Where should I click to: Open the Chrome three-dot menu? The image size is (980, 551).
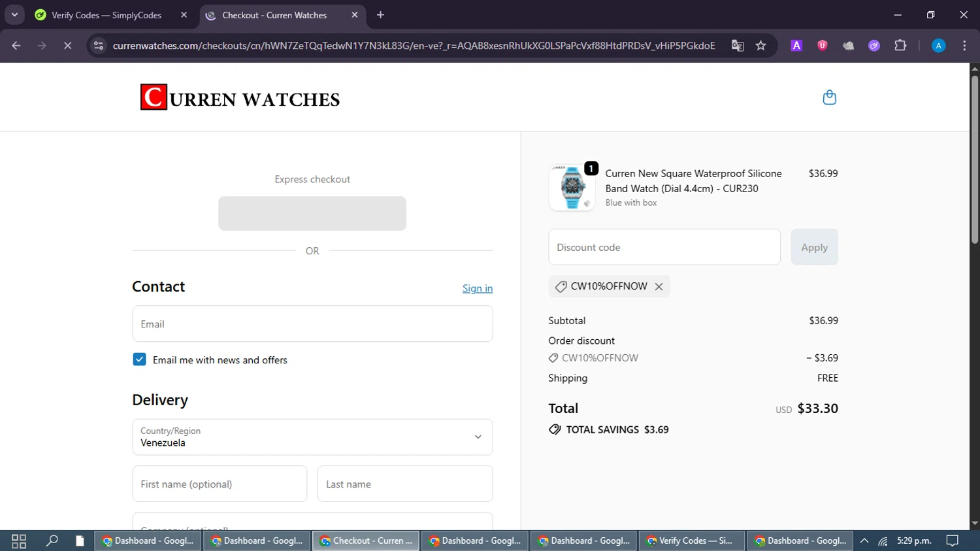click(964, 46)
